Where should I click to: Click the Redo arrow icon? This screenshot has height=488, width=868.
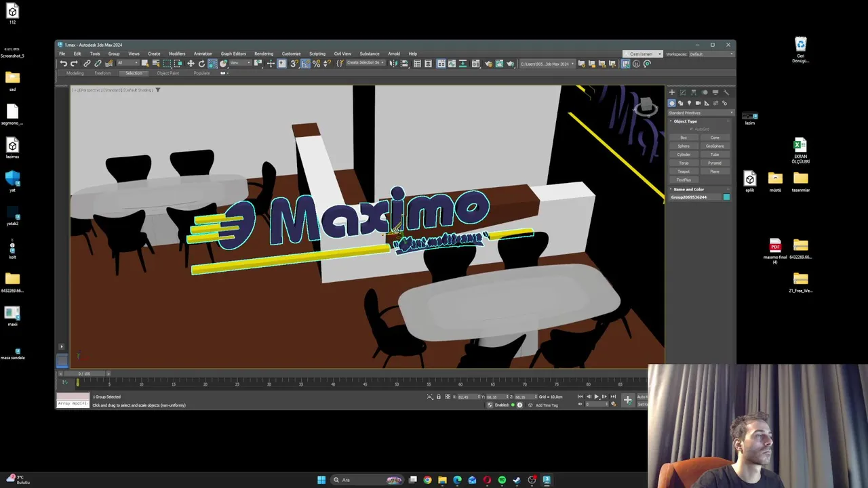(x=74, y=64)
